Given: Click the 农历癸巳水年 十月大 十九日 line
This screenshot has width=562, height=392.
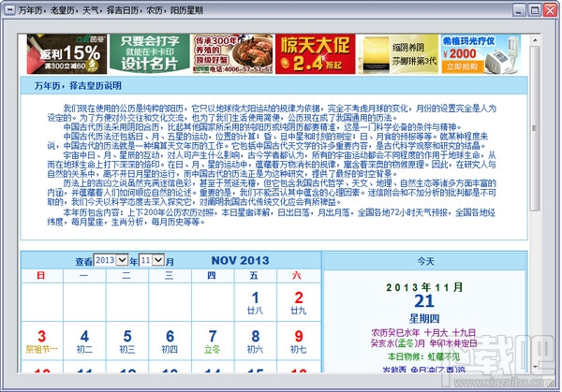Looking at the screenshot, I should pos(423,332).
